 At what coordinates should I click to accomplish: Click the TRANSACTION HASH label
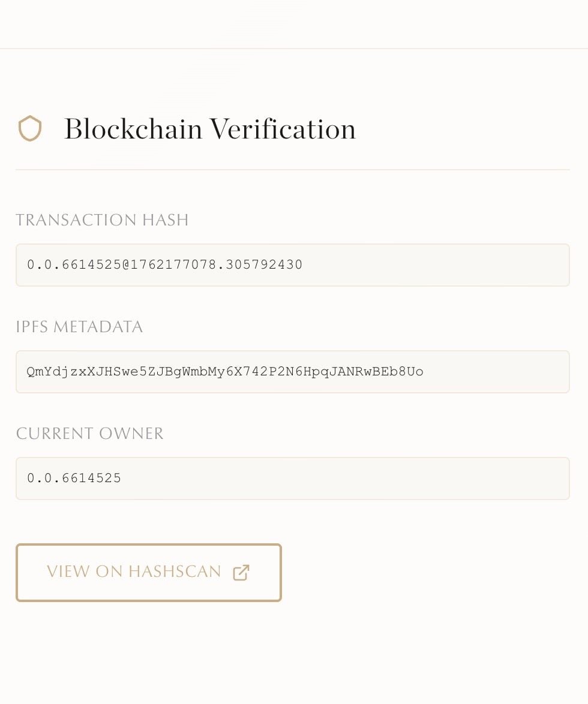point(102,220)
